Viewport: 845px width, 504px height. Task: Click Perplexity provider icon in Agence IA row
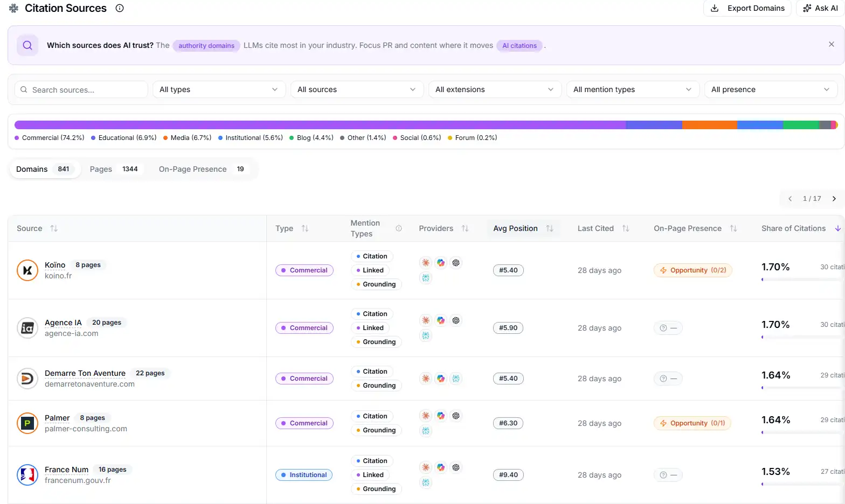point(426,335)
